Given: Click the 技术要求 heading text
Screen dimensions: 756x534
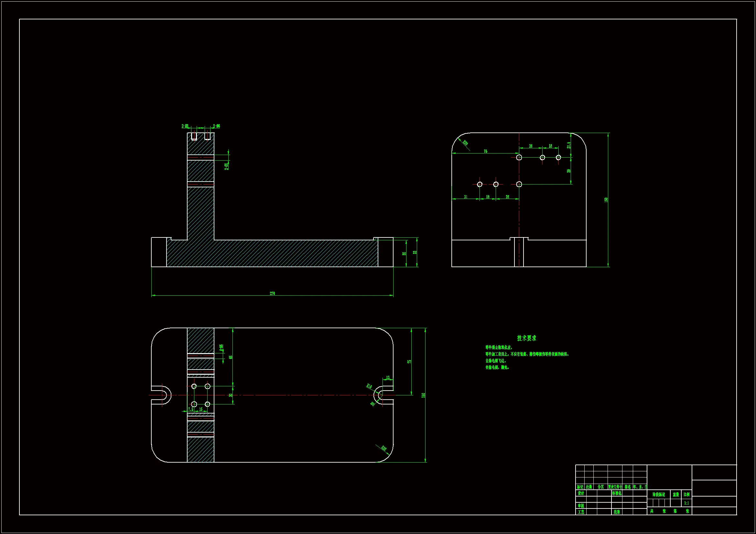Looking at the screenshot, I should 526,338.
